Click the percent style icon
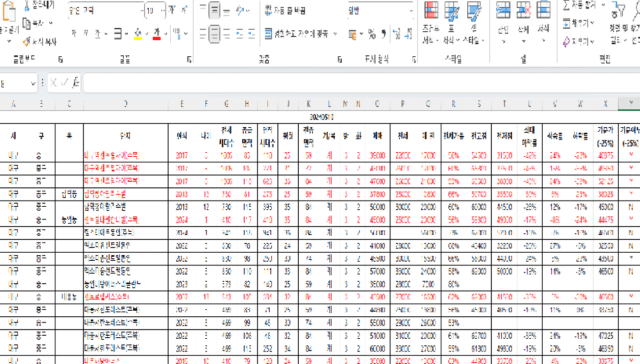 pos(371,34)
